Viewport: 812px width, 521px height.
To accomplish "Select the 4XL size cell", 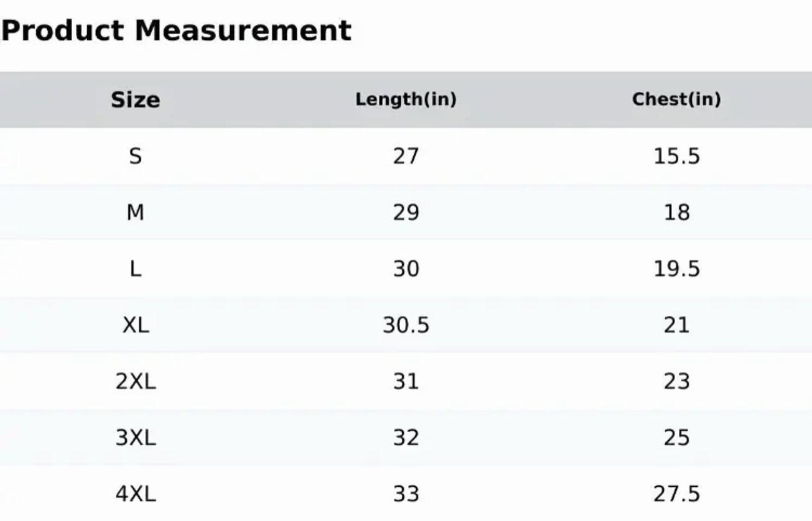I will click(136, 494).
